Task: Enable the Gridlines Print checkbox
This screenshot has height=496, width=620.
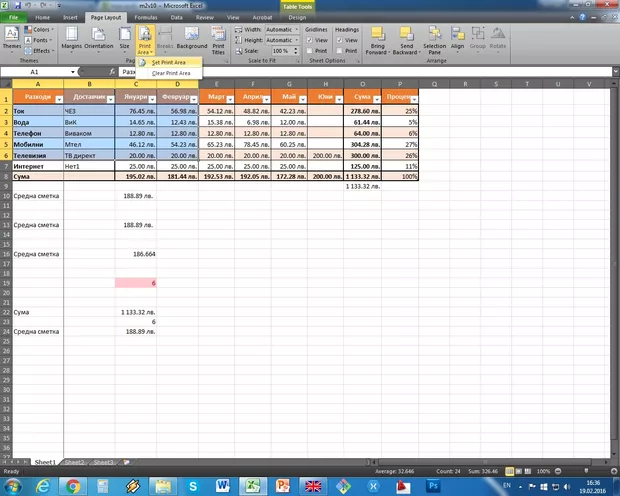Action: [308, 50]
